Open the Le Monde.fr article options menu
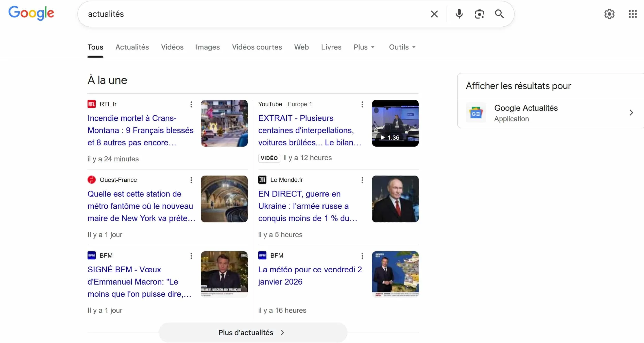This screenshot has width=644, height=343. (362, 180)
